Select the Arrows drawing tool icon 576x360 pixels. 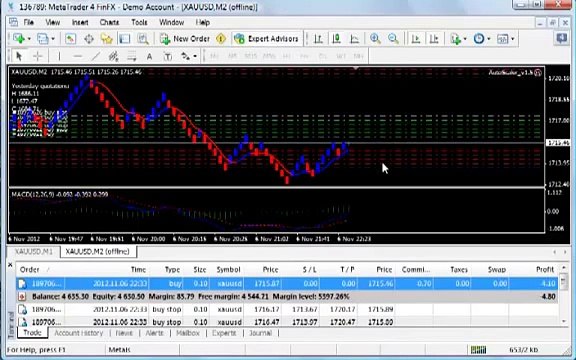[x=186, y=56]
